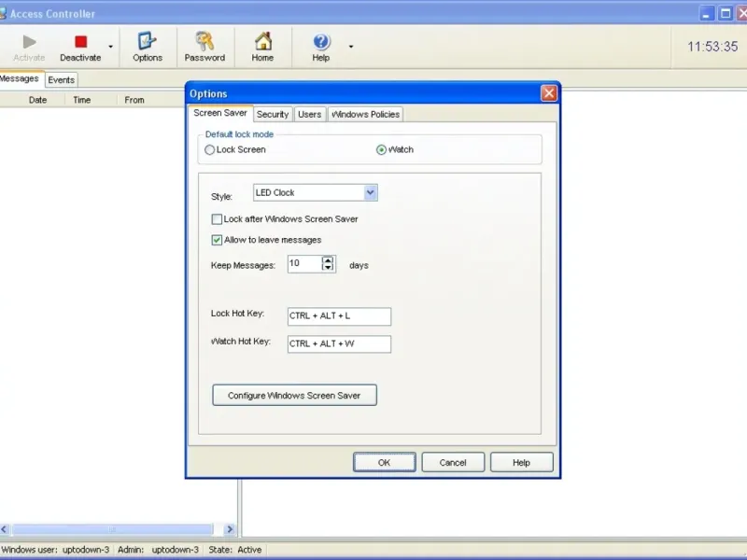Image resolution: width=747 pixels, height=560 pixels.
Task: Confirm the dialog with OK
Action: click(384, 462)
